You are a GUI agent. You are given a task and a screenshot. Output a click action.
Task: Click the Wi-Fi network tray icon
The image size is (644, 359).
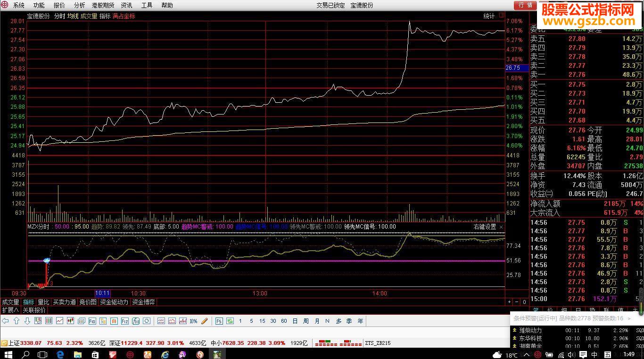click(x=561, y=354)
